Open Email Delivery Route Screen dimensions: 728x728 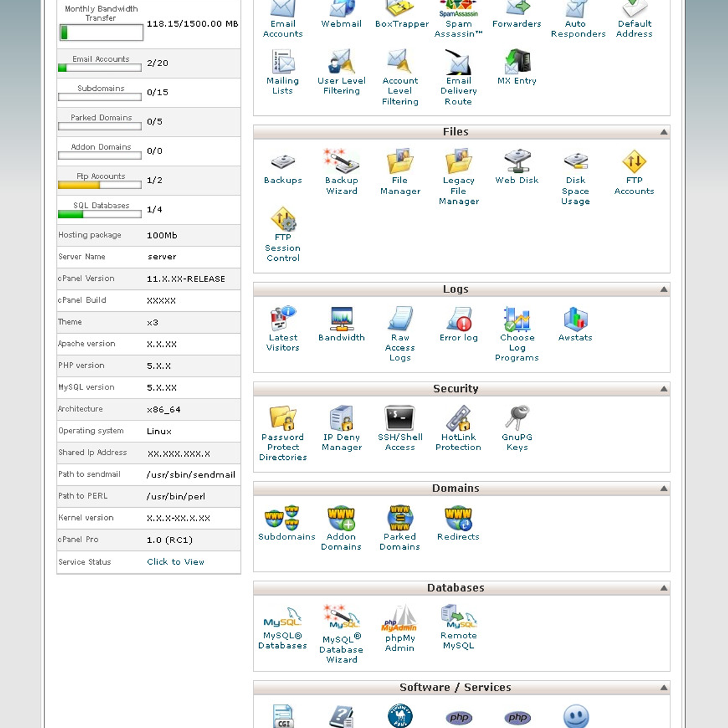pos(459,78)
